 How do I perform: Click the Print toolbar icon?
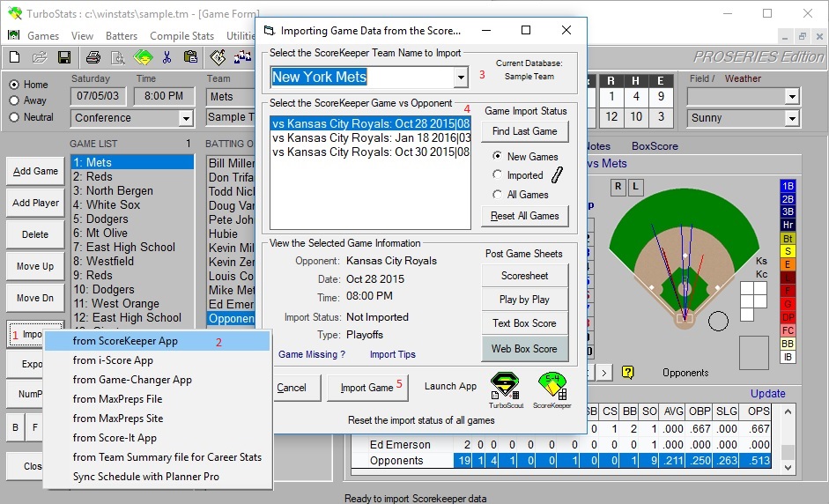click(93, 57)
